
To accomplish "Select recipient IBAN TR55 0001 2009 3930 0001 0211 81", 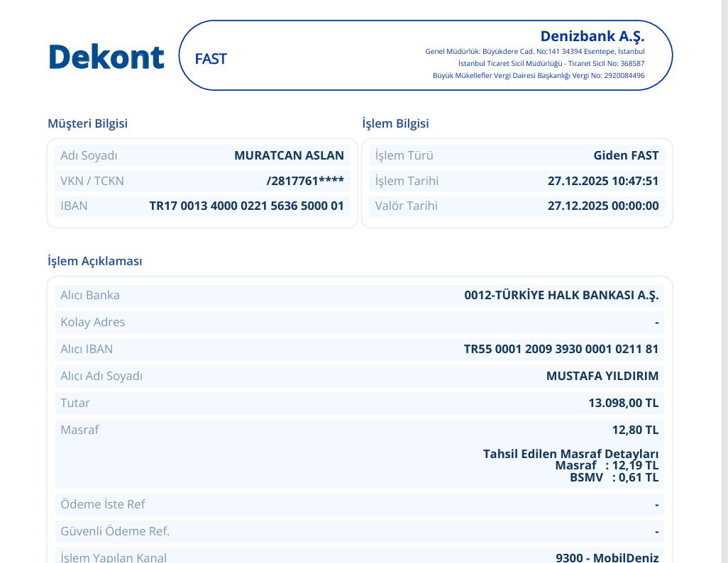I will coord(561,349).
